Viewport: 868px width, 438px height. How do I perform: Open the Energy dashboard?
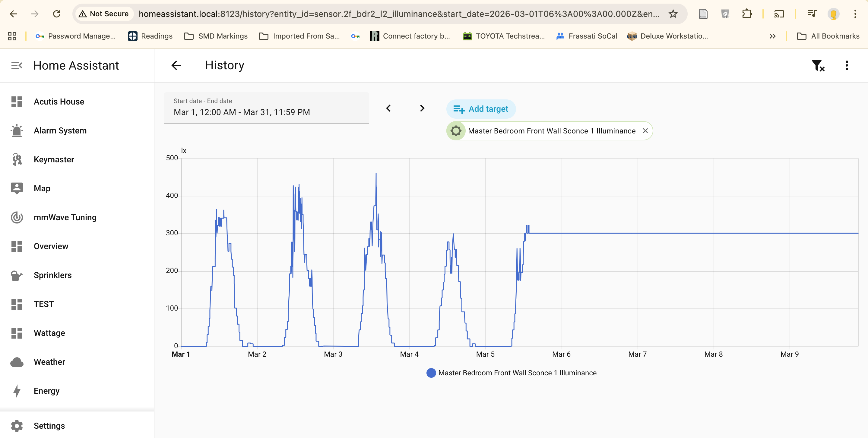46,391
